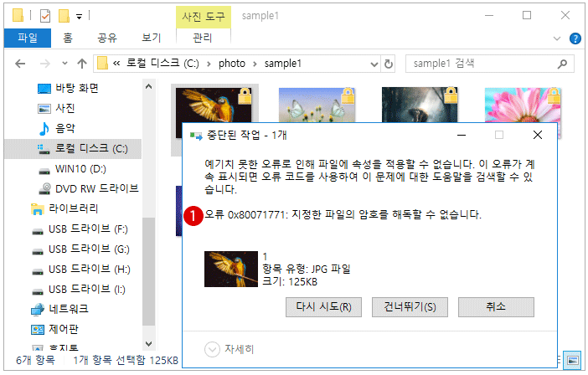Click 취소 cancel button in dialog

496,307
